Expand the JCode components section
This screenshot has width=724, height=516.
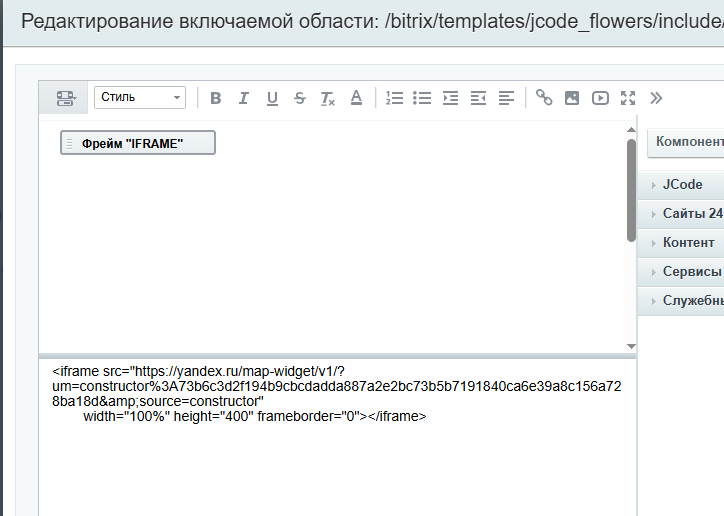pyautogui.click(x=682, y=185)
